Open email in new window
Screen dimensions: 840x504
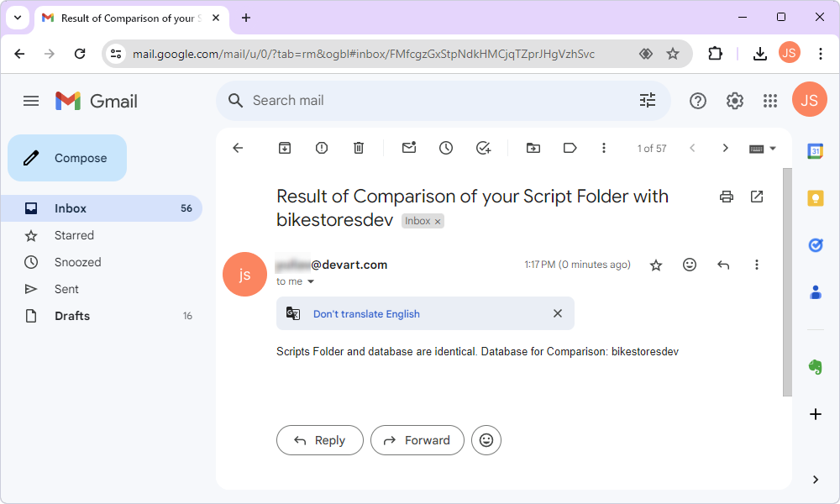click(x=757, y=197)
